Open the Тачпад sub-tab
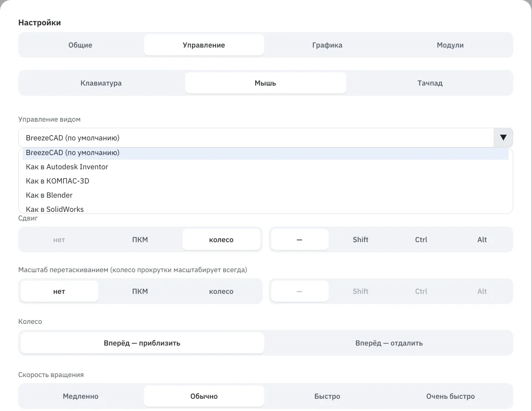The width and height of the screenshot is (532, 411). pos(430,83)
